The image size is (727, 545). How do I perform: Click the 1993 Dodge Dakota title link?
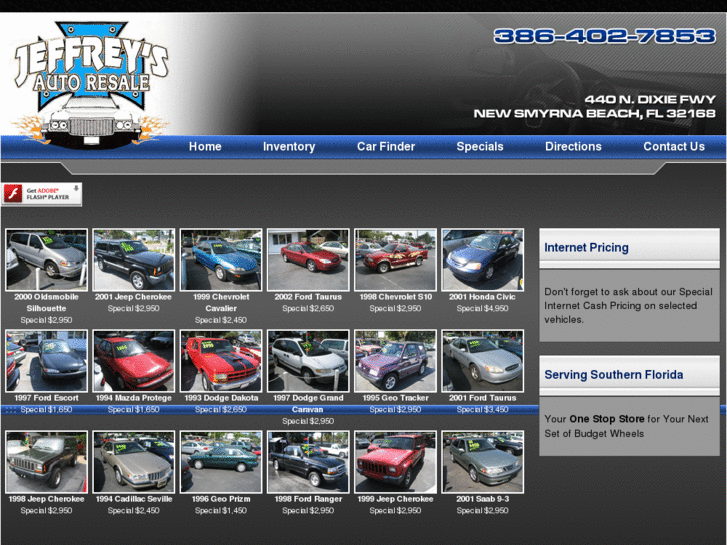(221, 398)
